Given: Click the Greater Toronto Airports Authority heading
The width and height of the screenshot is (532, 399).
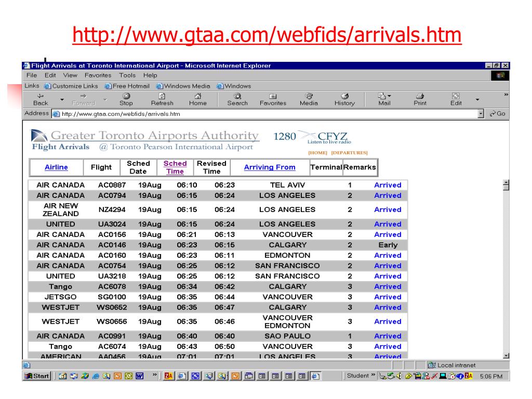Looking at the screenshot, I should point(155,136).
